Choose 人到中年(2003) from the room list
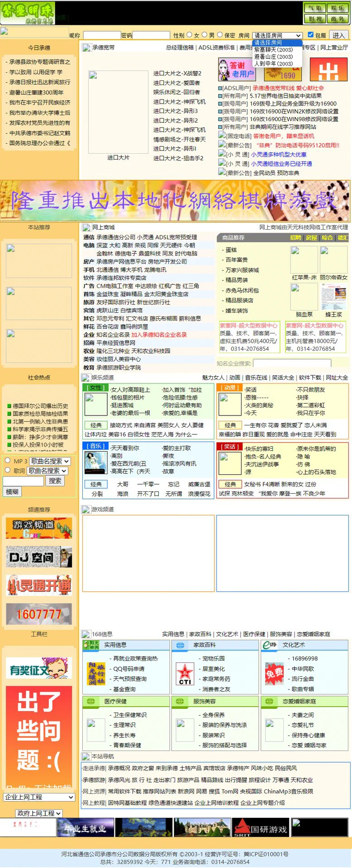The width and height of the screenshot is (352, 868). pos(273,63)
